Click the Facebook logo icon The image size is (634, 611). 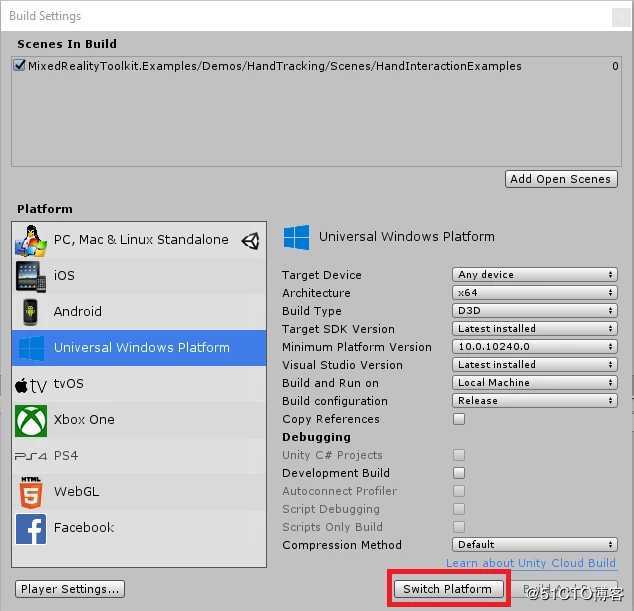click(x=31, y=529)
